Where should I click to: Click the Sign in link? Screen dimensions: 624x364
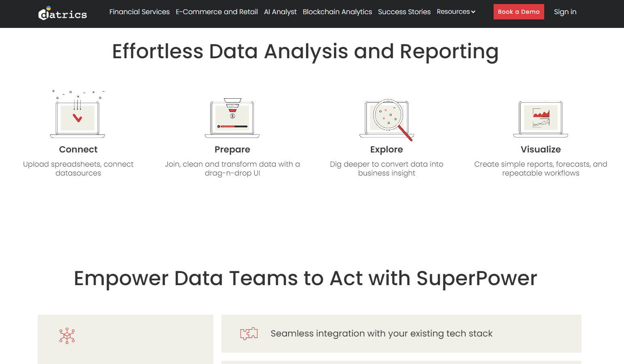coord(565,12)
